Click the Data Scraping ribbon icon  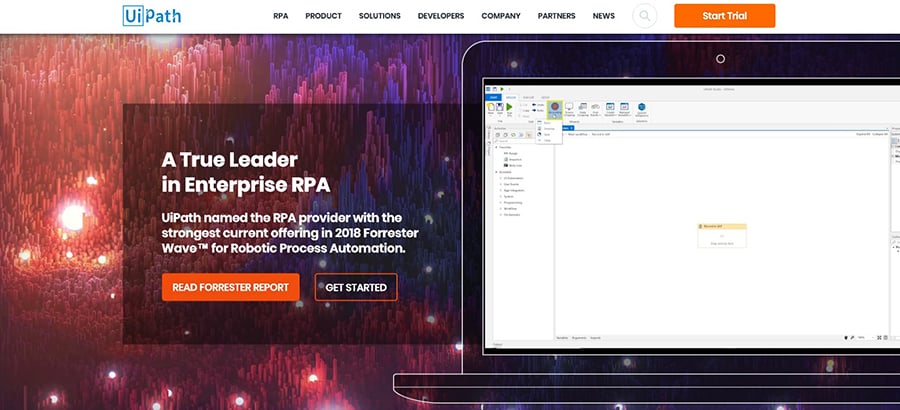tap(583, 109)
